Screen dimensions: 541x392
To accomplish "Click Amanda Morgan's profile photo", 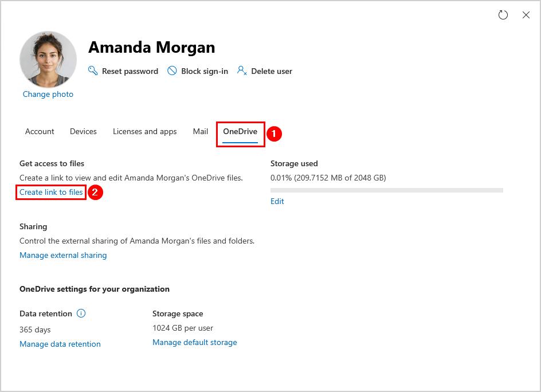I will point(48,59).
